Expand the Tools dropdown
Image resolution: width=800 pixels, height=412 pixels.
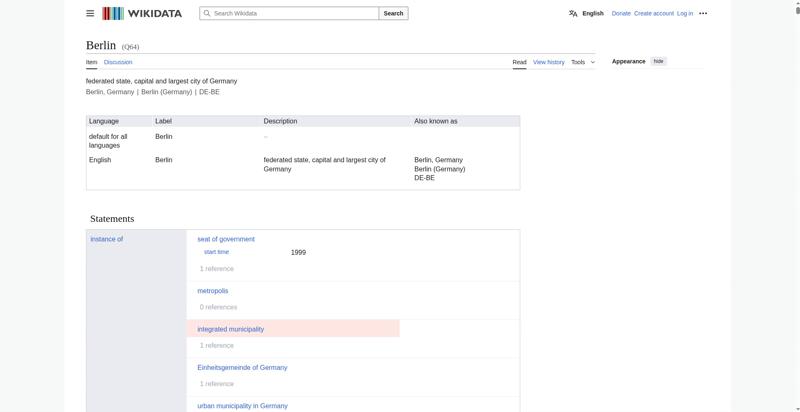583,62
